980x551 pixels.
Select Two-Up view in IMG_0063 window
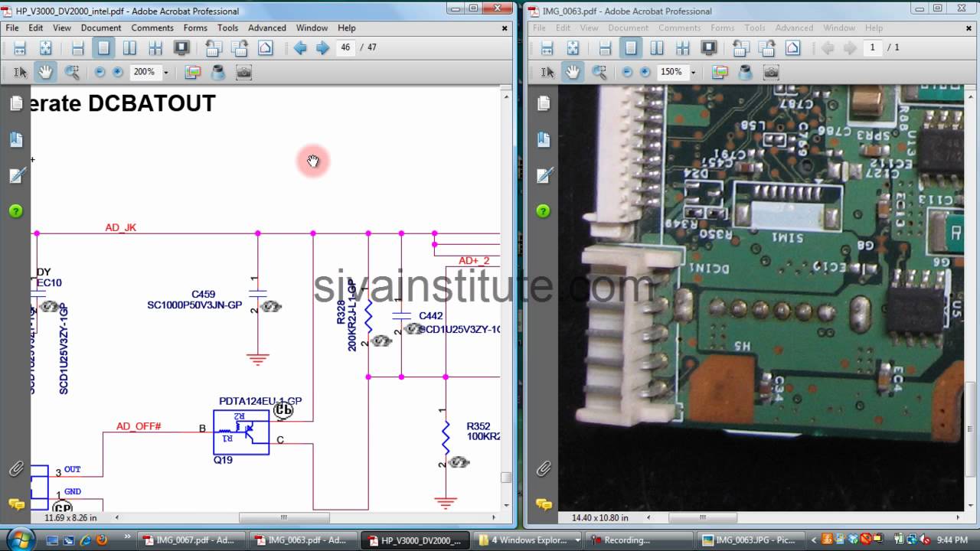pyautogui.click(x=657, y=48)
